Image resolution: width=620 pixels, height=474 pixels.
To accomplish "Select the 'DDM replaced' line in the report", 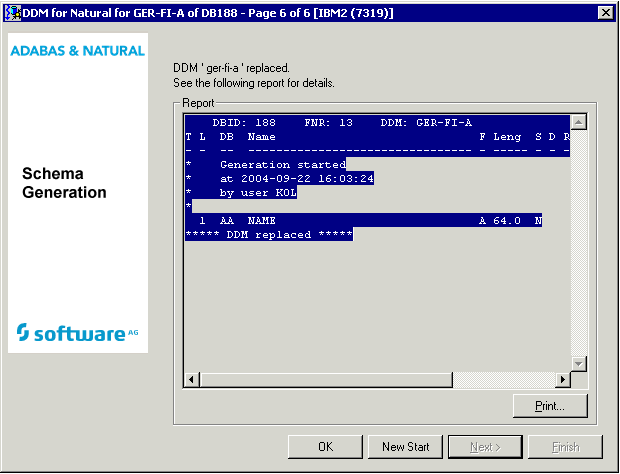I will [x=269, y=234].
